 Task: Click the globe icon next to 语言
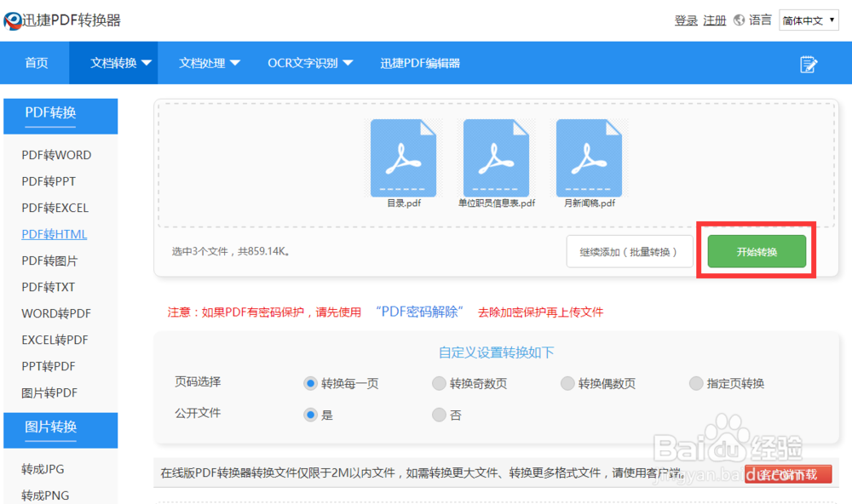[737, 20]
